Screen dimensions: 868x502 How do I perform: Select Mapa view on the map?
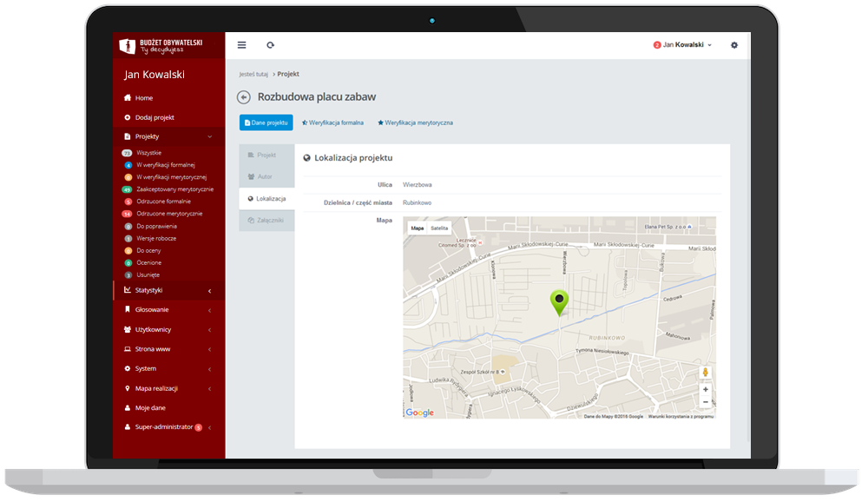(x=418, y=228)
